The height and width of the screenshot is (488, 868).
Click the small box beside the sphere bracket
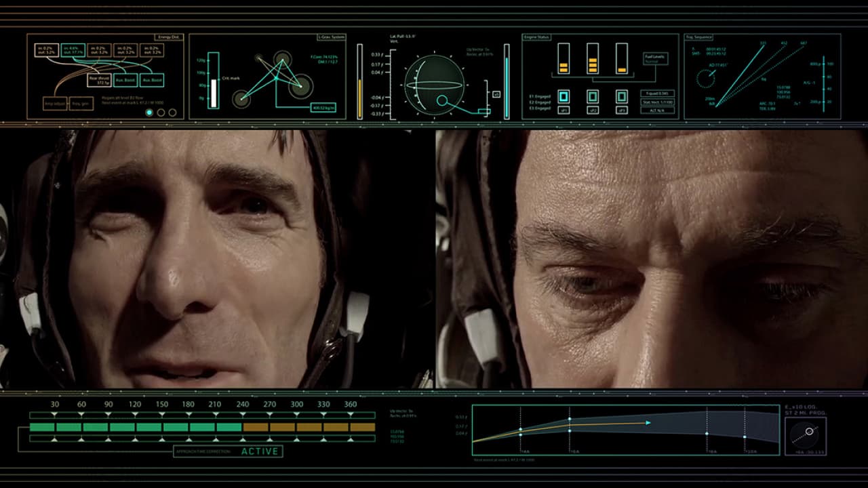tap(496, 94)
